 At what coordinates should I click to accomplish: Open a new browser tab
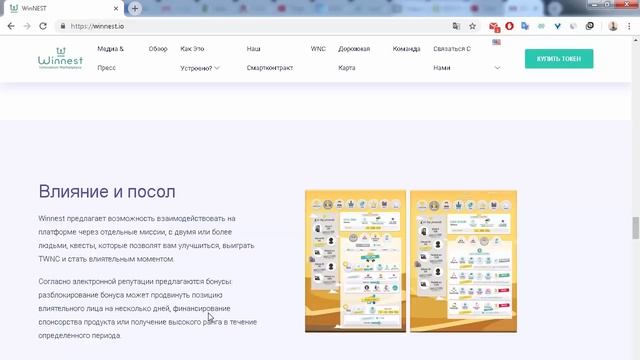135,8
